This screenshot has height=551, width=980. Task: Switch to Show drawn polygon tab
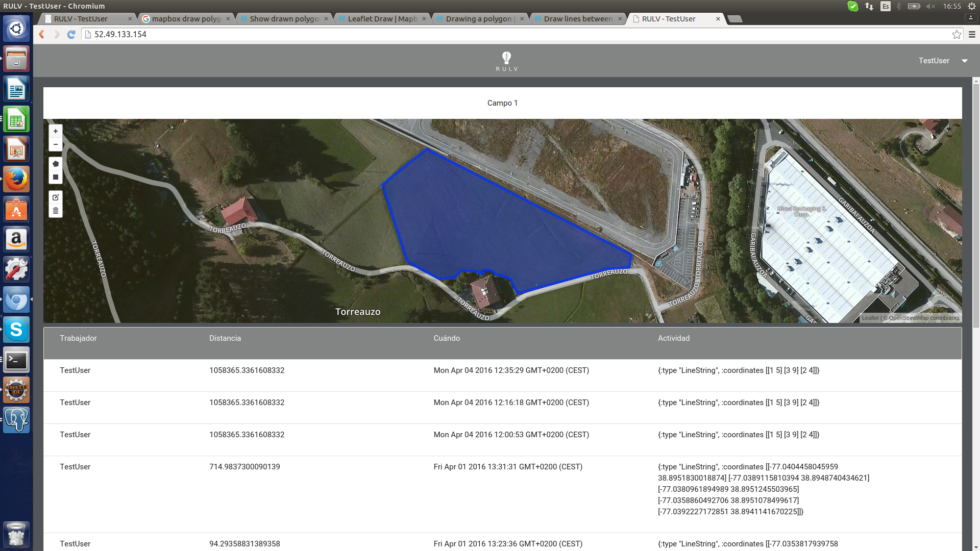(x=284, y=19)
